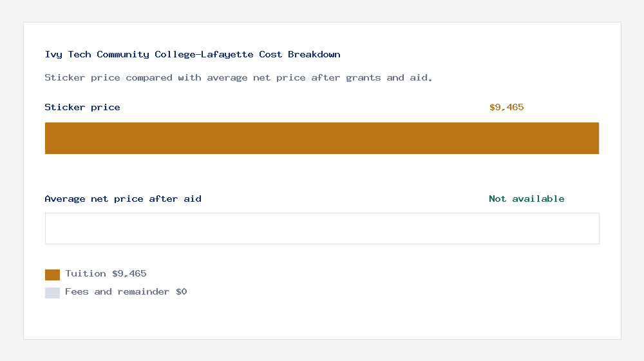Click the empty Average net price bar
Screen dimensions: 644x361
(322, 228)
